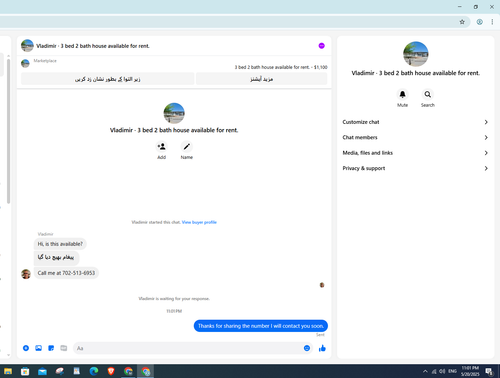Select the 'Hi, is this available?' message
Image resolution: width=500 pixels, height=378 pixels.
tap(60, 244)
